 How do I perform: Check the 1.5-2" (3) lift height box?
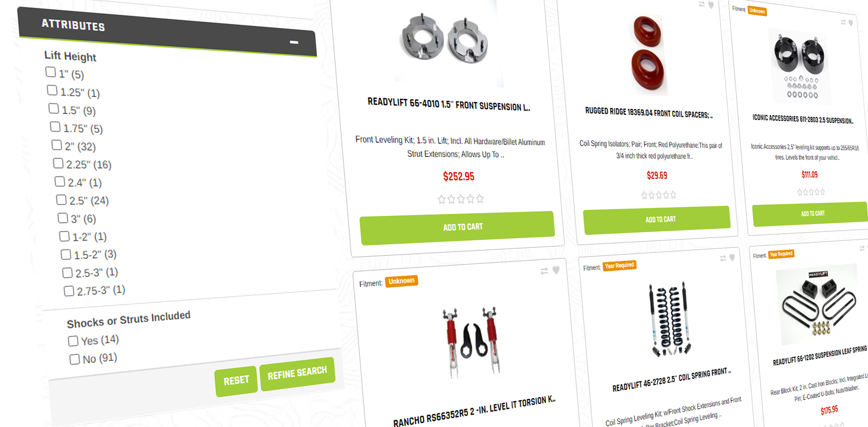[66, 254]
